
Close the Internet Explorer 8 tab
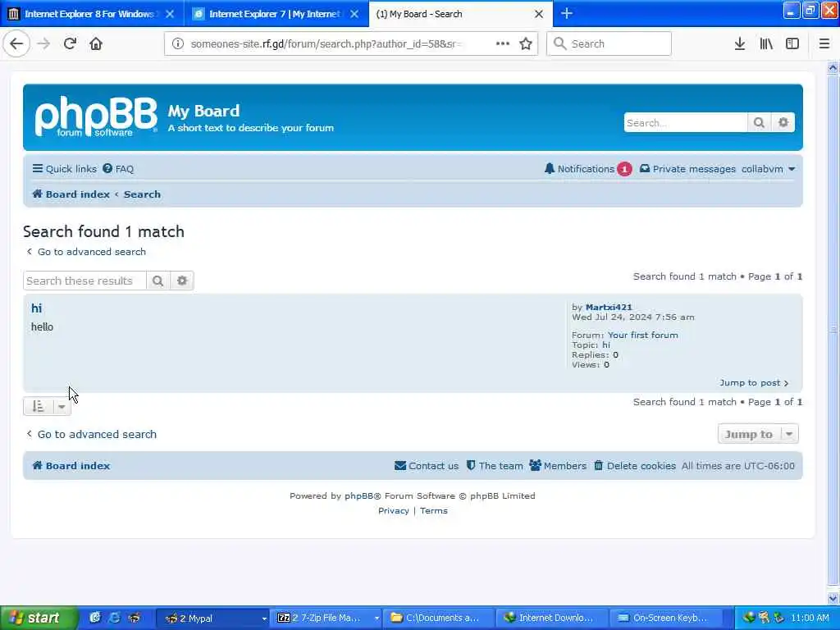point(170,14)
